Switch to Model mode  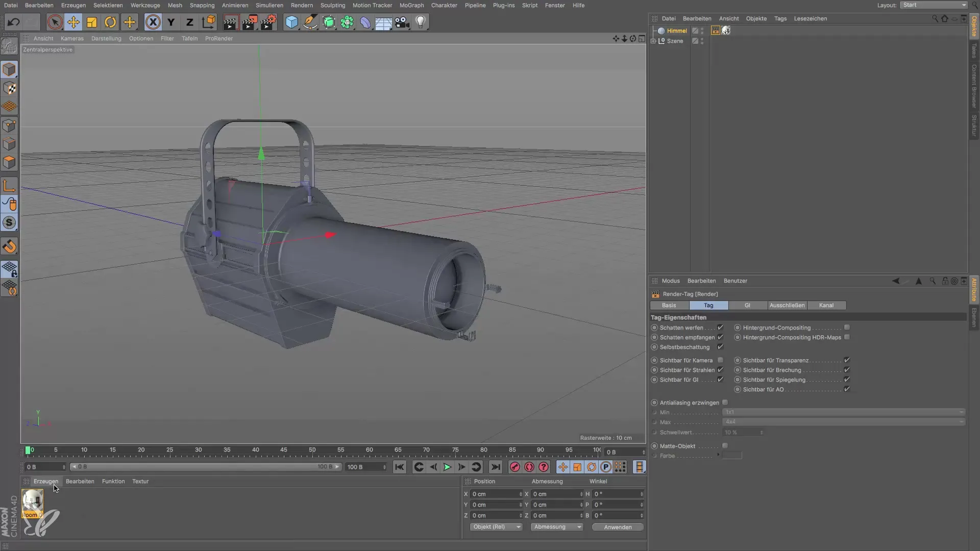point(9,69)
